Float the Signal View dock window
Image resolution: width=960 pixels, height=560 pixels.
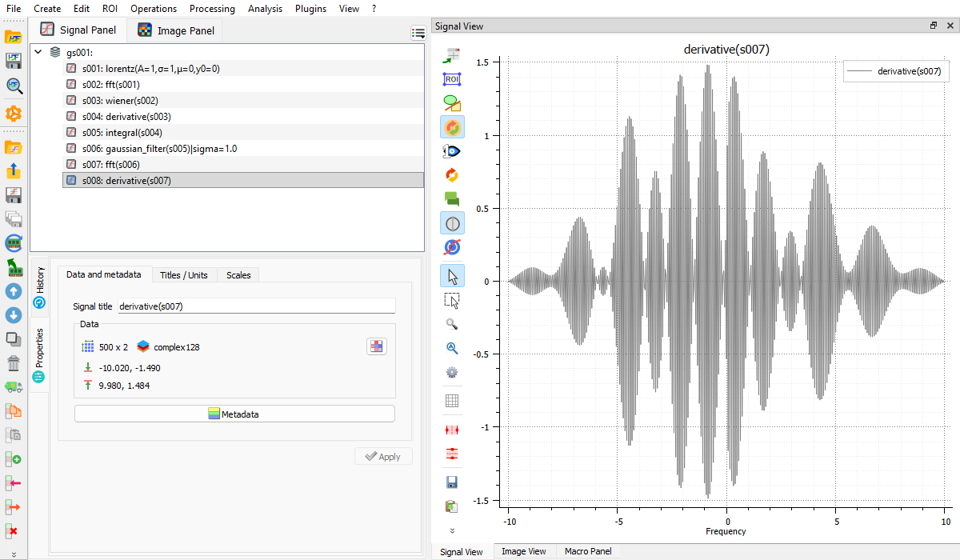tap(934, 26)
